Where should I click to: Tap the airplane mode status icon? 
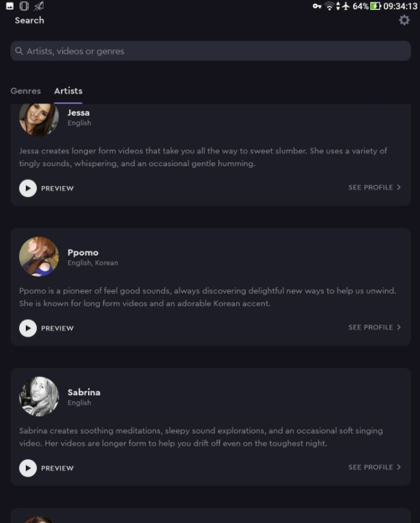click(345, 6)
